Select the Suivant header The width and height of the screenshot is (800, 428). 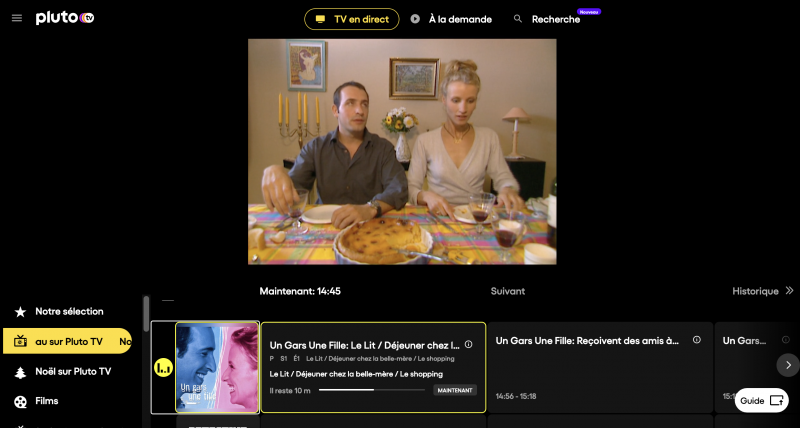pos(508,291)
